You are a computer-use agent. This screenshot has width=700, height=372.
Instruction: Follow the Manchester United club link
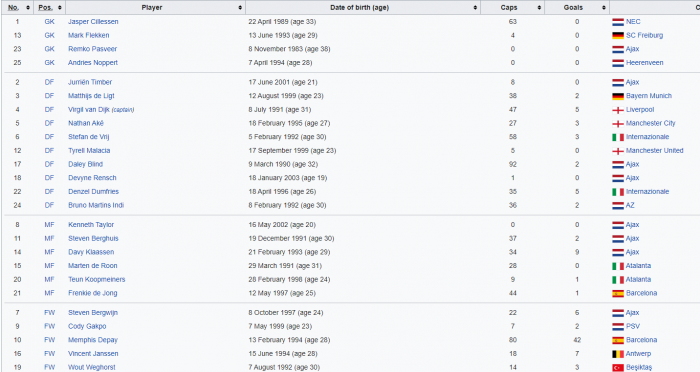coord(654,150)
